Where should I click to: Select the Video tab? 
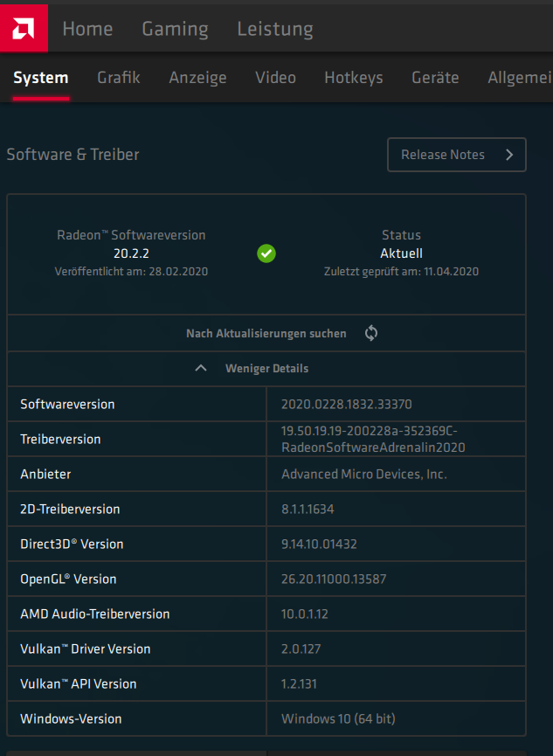click(275, 78)
